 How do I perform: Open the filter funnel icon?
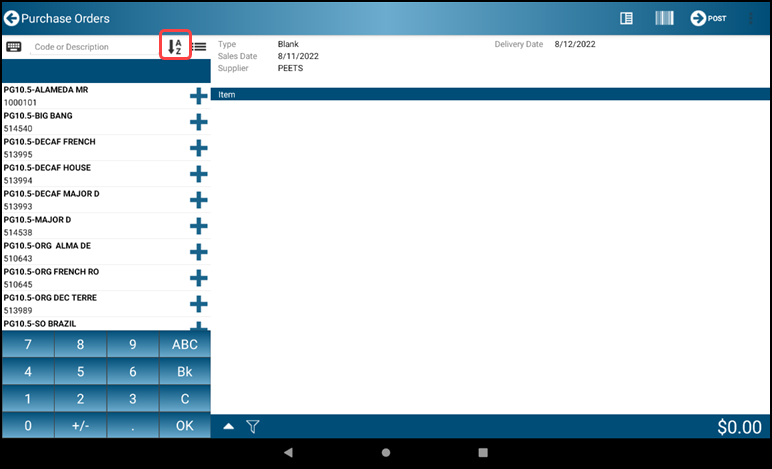tap(253, 427)
